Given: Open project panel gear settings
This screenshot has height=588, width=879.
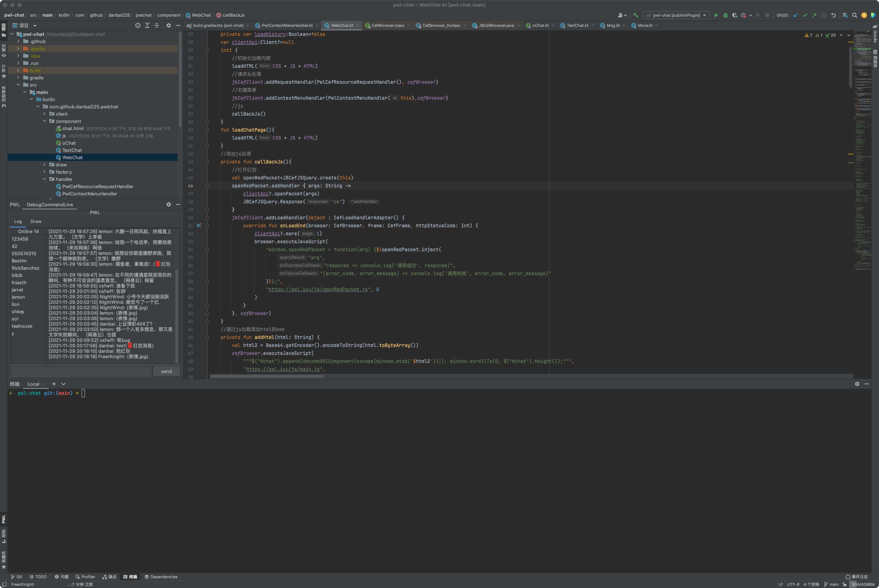Looking at the screenshot, I should click(168, 25).
